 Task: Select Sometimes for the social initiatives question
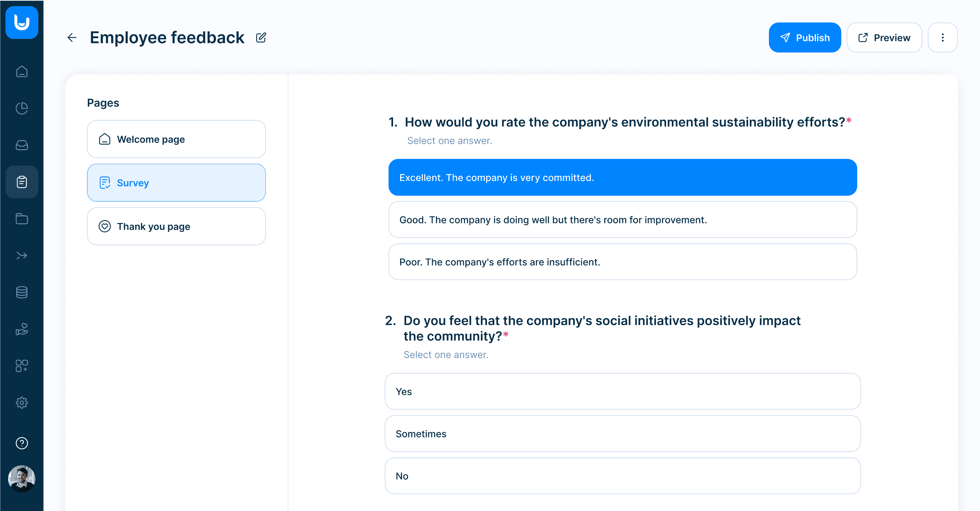pos(622,434)
